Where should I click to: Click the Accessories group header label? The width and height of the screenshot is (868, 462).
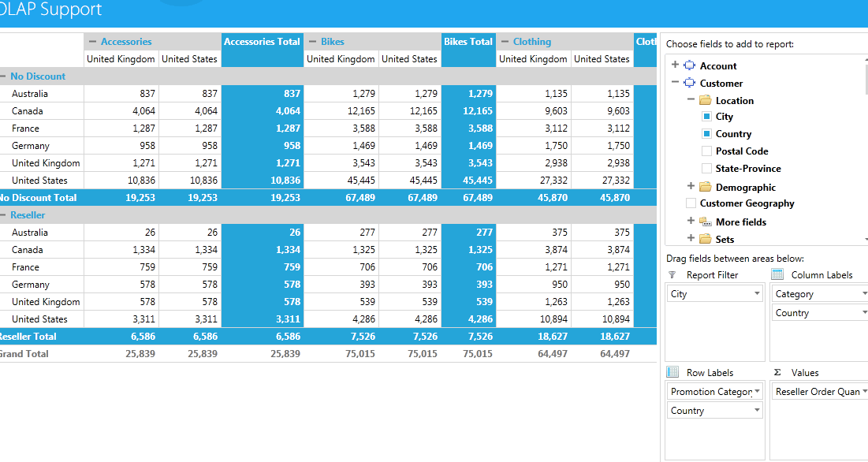(126, 42)
